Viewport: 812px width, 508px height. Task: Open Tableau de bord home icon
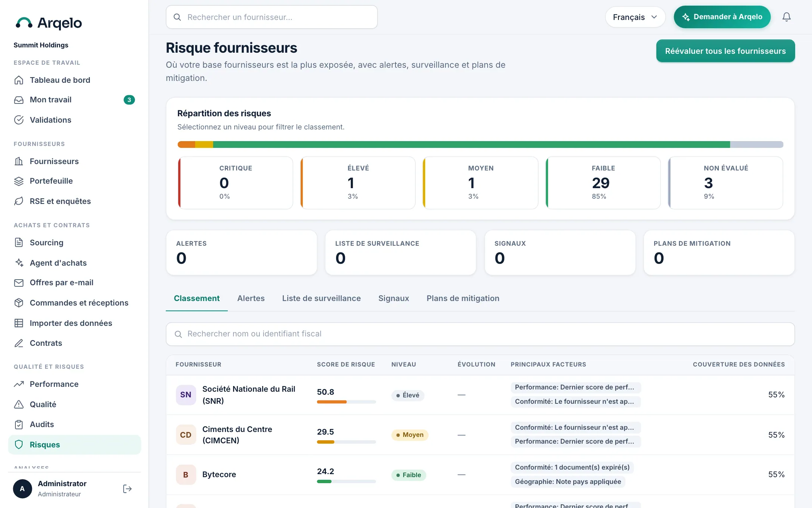19,80
